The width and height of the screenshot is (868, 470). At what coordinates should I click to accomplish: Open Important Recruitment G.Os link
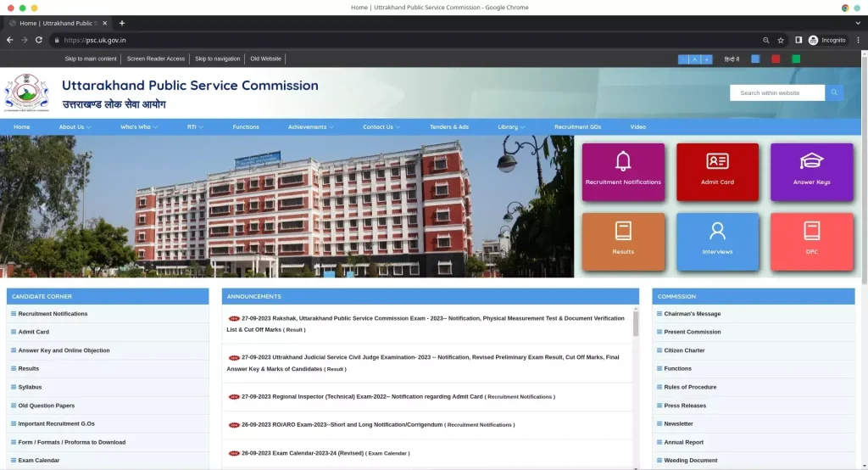(57, 424)
